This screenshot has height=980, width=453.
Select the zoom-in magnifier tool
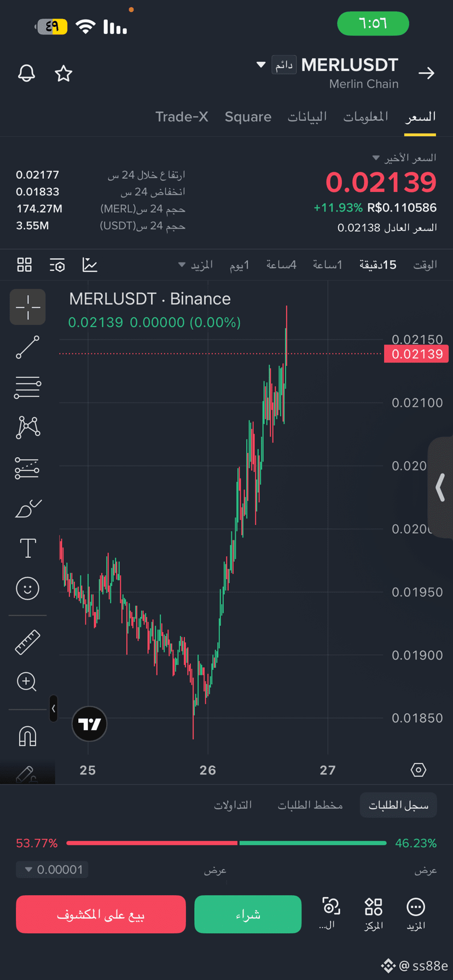[x=27, y=682]
